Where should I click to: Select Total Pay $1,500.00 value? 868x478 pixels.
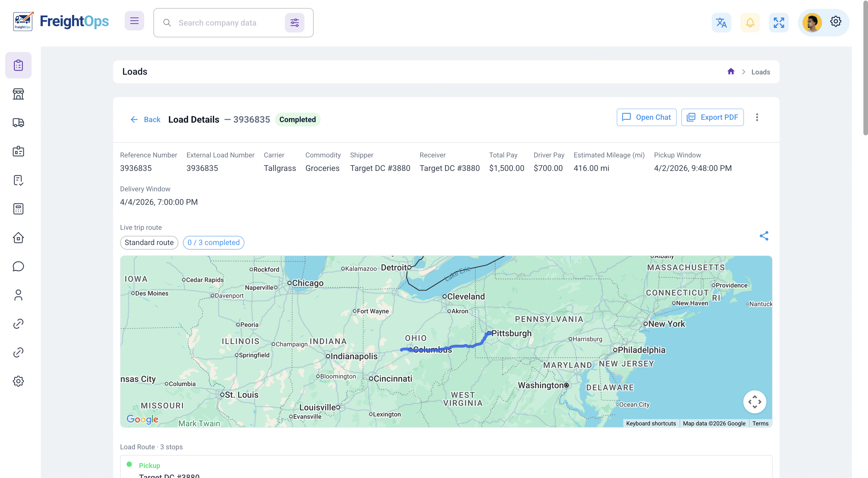click(506, 168)
